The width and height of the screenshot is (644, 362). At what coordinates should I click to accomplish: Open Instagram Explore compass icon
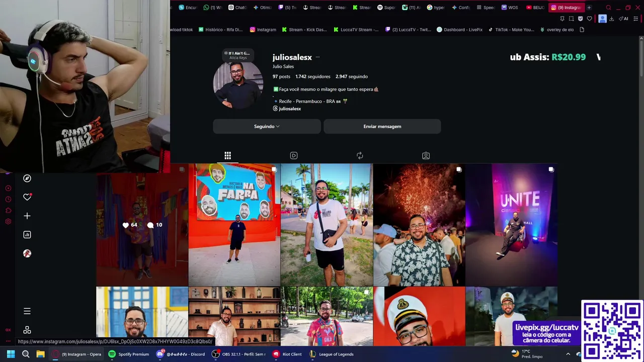pos(27,178)
